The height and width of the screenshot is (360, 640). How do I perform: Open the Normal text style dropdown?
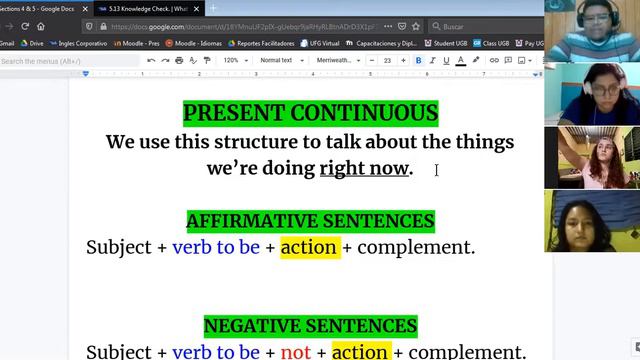[282, 60]
